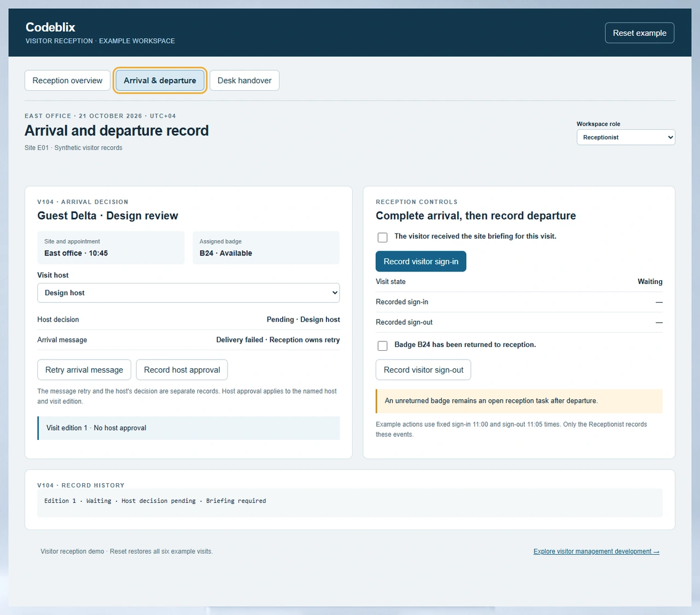Click the Guest Delta · Design review title

click(108, 216)
